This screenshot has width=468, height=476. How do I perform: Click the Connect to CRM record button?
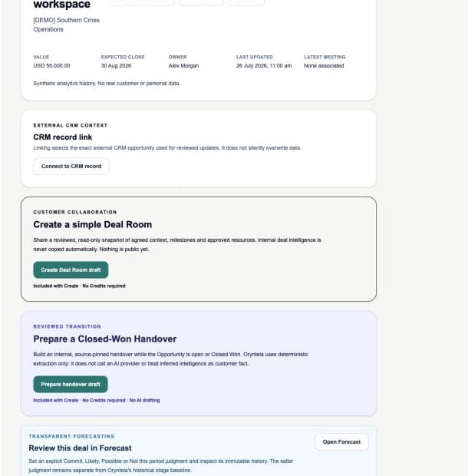pos(71,167)
